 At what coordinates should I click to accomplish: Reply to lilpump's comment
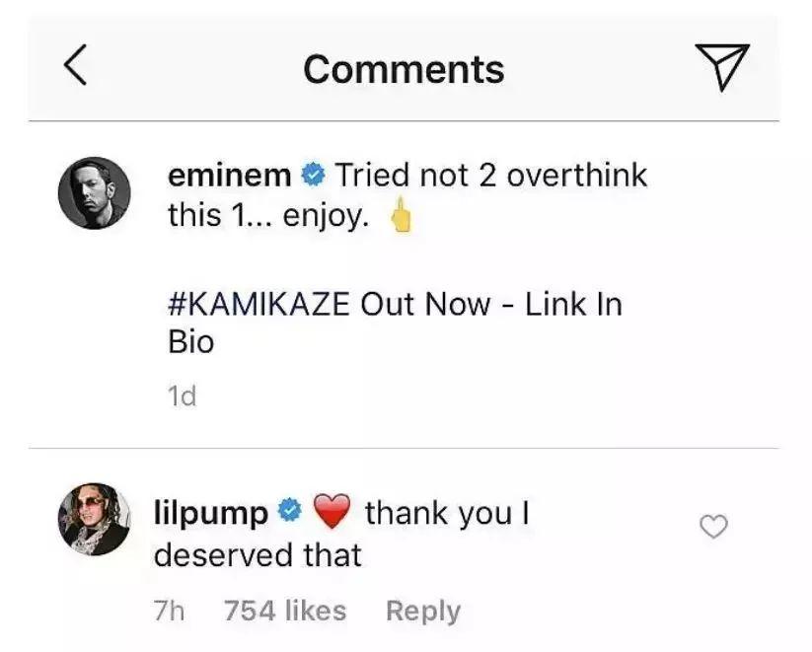422,611
